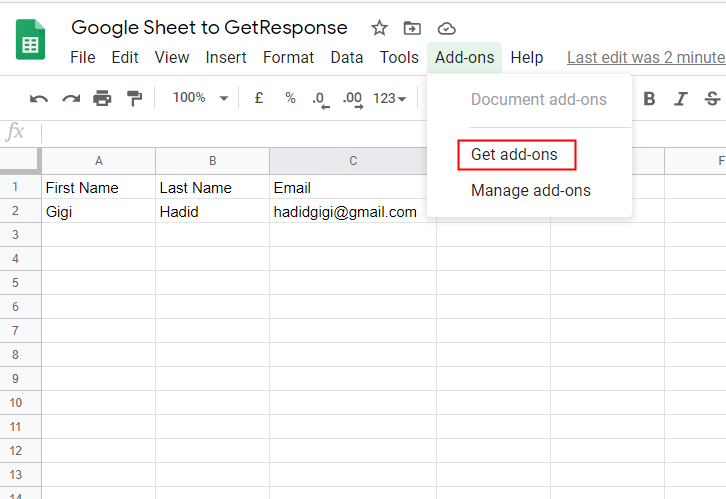Increase decimal places
Image resolution: width=726 pixels, height=499 pixels.
click(353, 99)
